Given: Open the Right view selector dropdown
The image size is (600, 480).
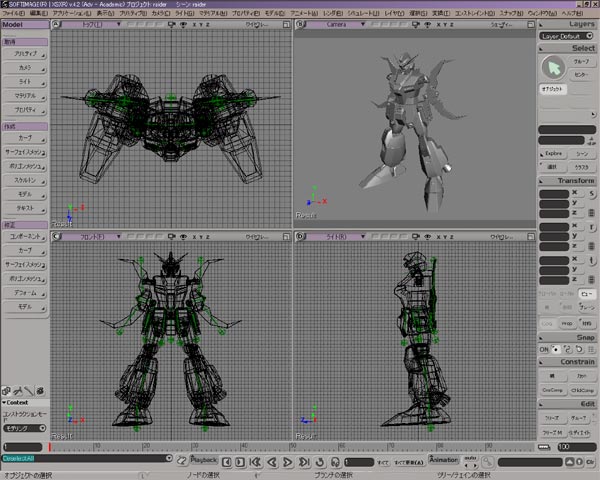Looking at the screenshot, I should [336, 237].
